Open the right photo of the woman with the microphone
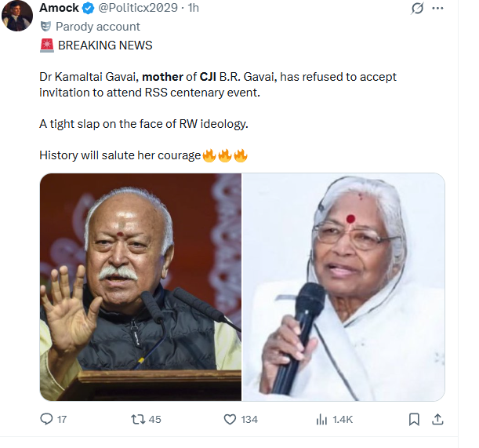Image resolution: width=479 pixels, height=448 pixels. tap(343, 286)
